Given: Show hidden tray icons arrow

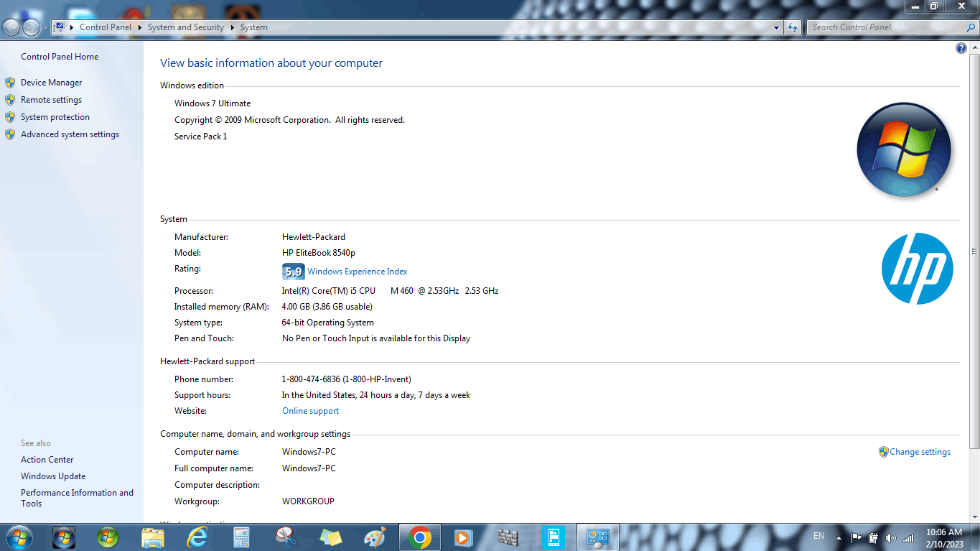Looking at the screenshot, I should pyautogui.click(x=839, y=537).
